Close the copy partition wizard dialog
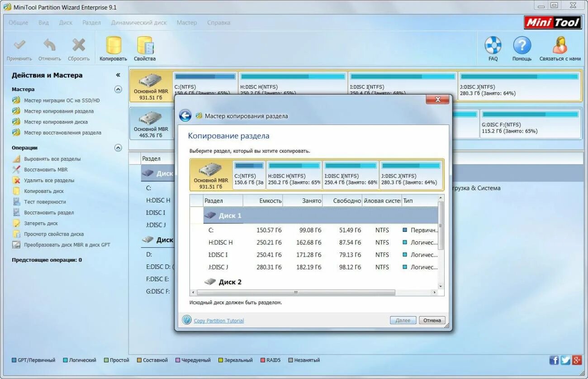This screenshot has height=379, width=588. tap(437, 100)
